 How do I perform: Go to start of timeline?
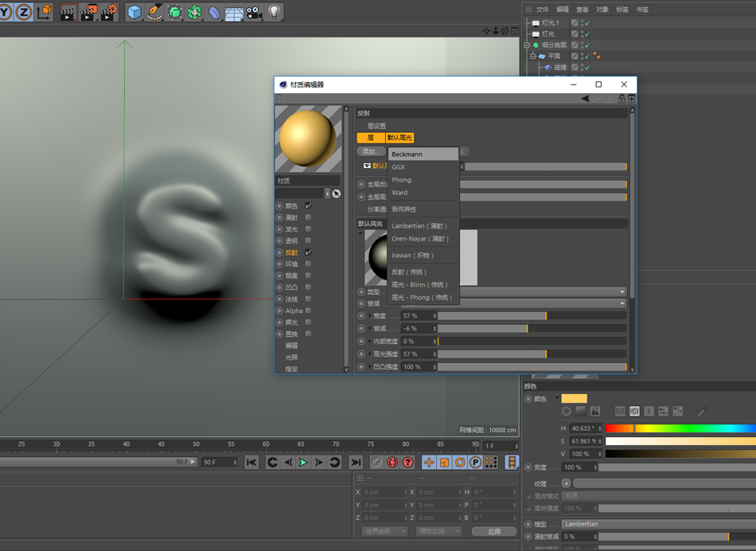[251, 463]
